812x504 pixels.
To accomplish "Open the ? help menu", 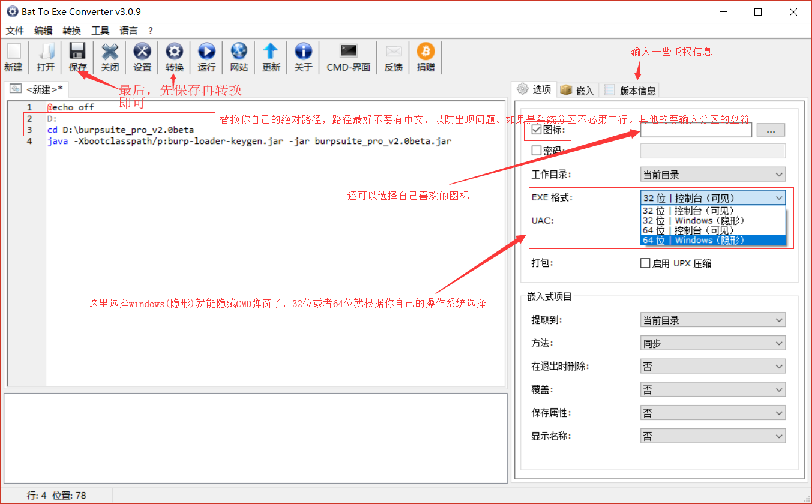I will pos(151,31).
